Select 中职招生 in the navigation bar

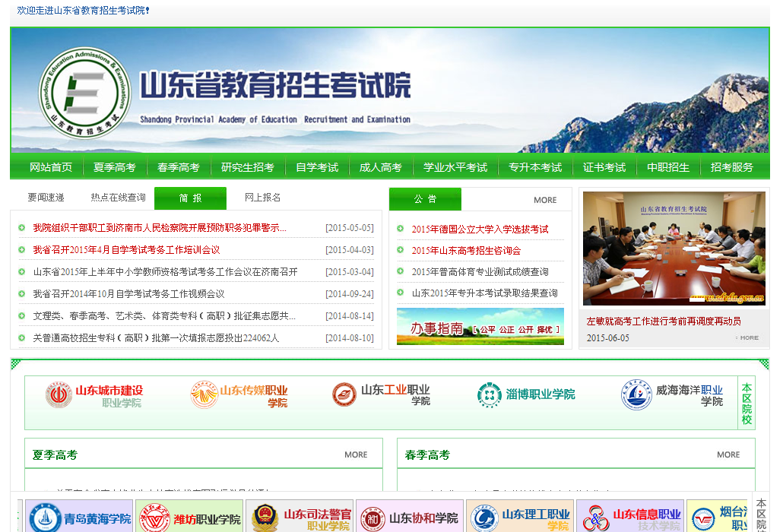coord(668,167)
